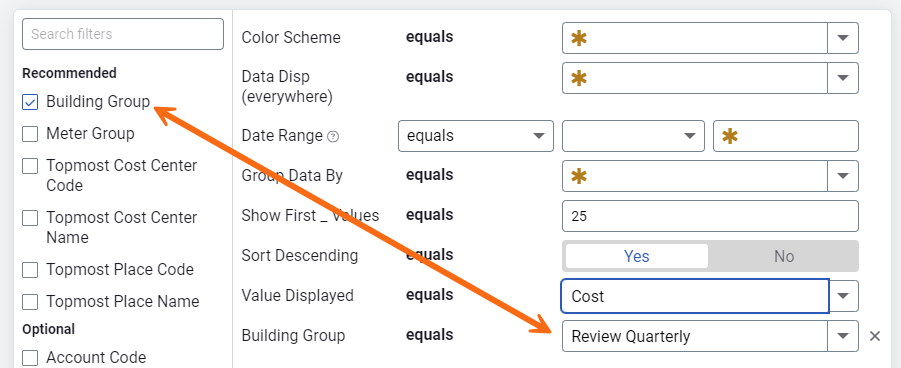
Task: Set Sort Descending to No
Action: click(x=783, y=256)
